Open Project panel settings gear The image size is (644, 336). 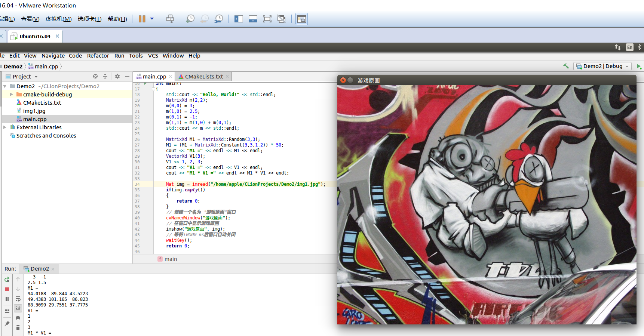pos(117,76)
